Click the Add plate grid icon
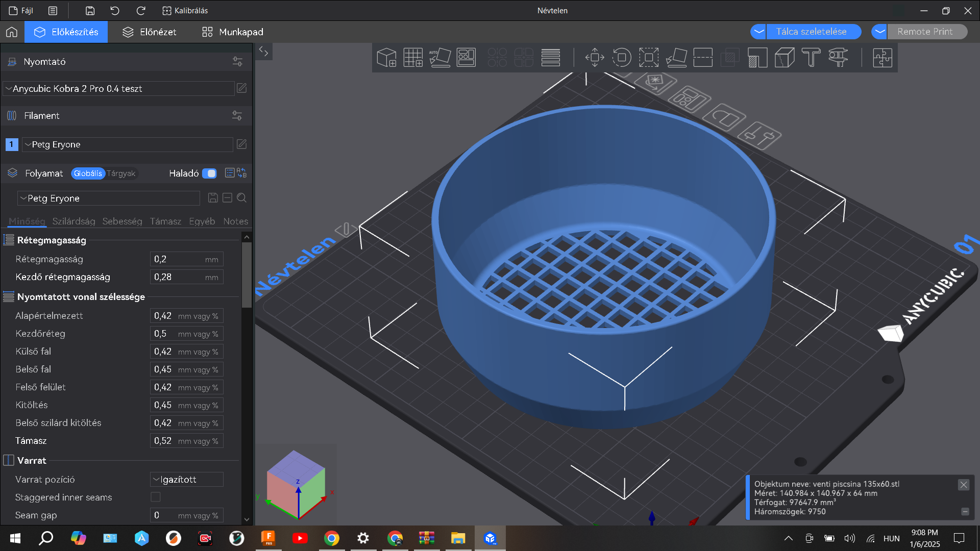The height and width of the screenshot is (551, 980). pyautogui.click(x=413, y=58)
